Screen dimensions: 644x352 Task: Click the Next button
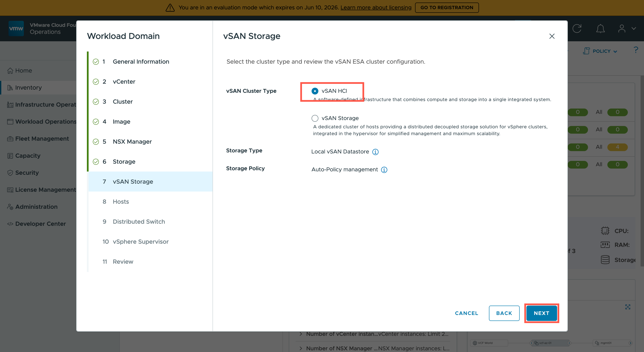[x=541, y=313]
